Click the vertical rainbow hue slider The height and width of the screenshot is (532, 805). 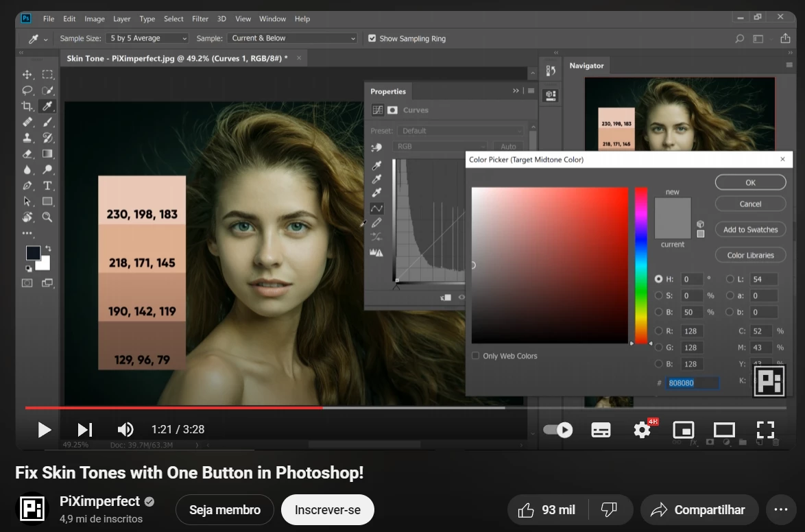(640, 265)
